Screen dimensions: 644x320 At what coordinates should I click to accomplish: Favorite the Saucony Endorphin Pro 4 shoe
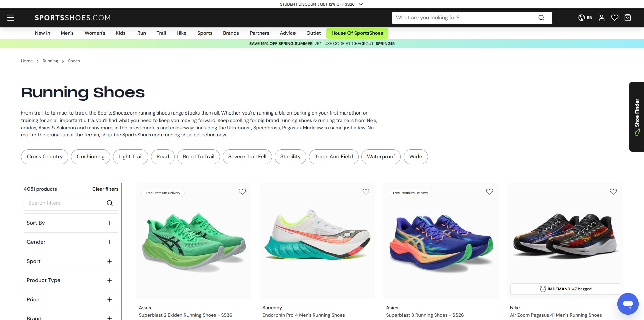(x=366, y=192)
